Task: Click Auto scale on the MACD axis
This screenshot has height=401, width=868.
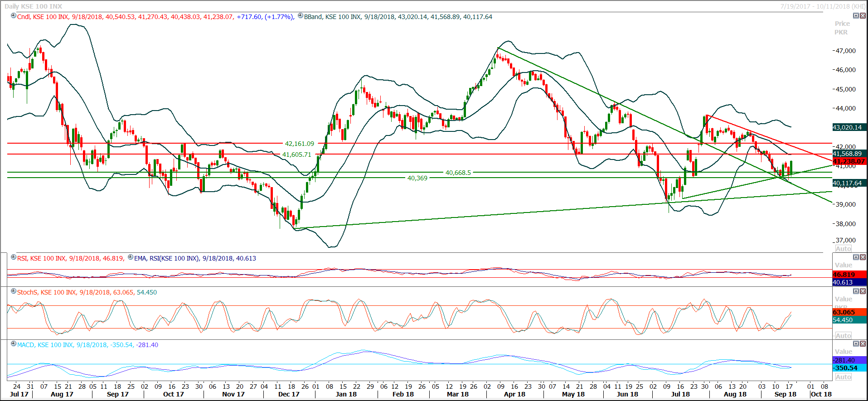Action: [x=844, y=377]
